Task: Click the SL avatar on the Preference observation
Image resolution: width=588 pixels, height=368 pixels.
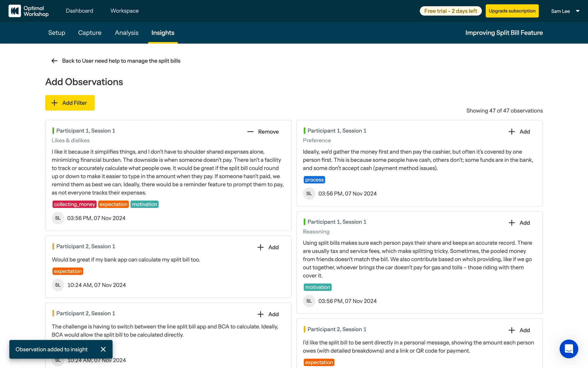Action: [309, 194]
